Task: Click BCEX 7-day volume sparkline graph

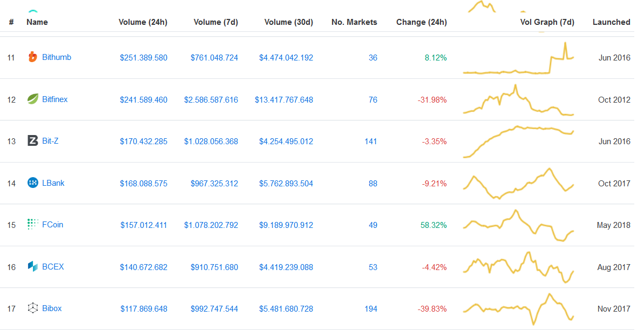Action: pos(518,267)
